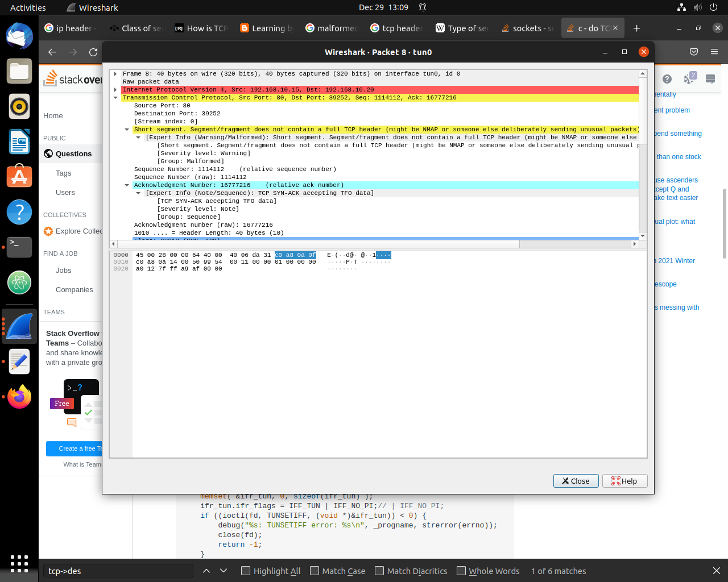This screenshot has height=582, width=728.
Task: Expand the Internet Protocol Version 4 row
Action: pyautogui.click(x=115, y=90)
